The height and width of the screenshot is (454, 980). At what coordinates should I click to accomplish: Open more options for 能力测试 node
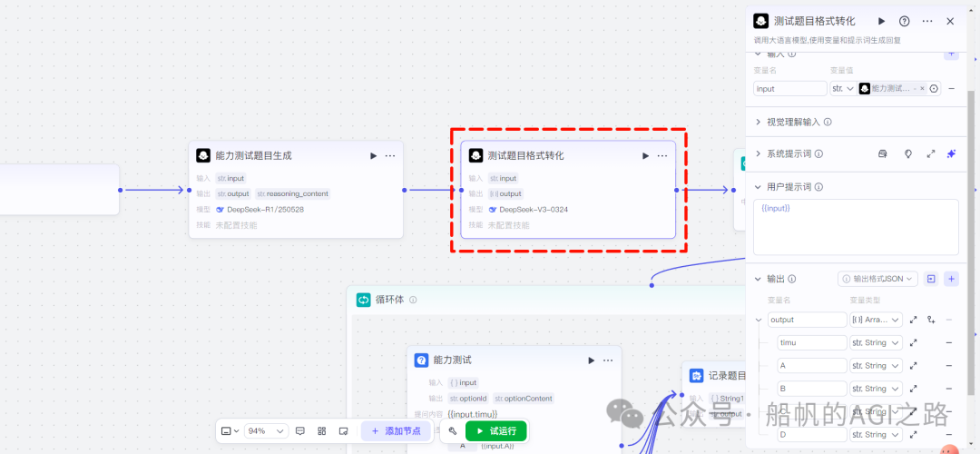[x=608, y=360]
